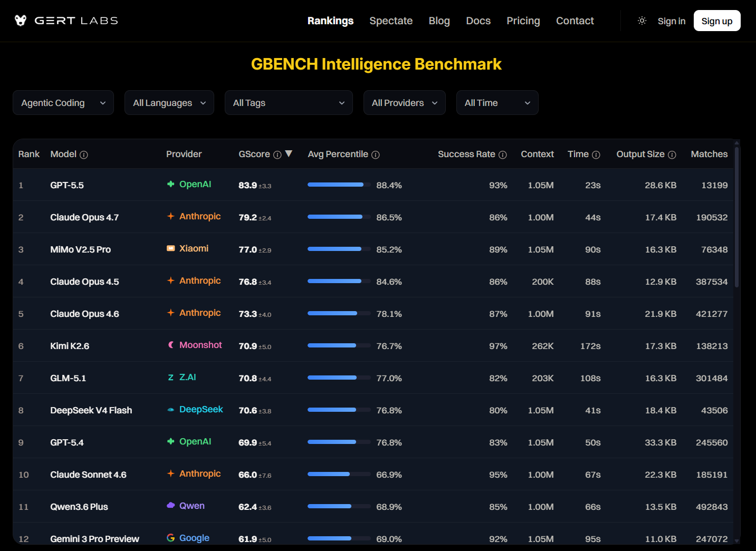Click the Sign in link
This screenshot has height=551, width=756.
672,21
